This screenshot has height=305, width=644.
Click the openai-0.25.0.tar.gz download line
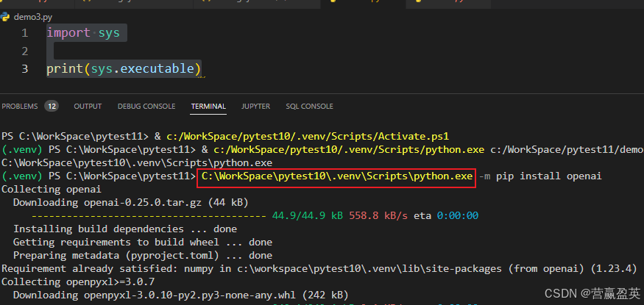(x=130, y=202)
